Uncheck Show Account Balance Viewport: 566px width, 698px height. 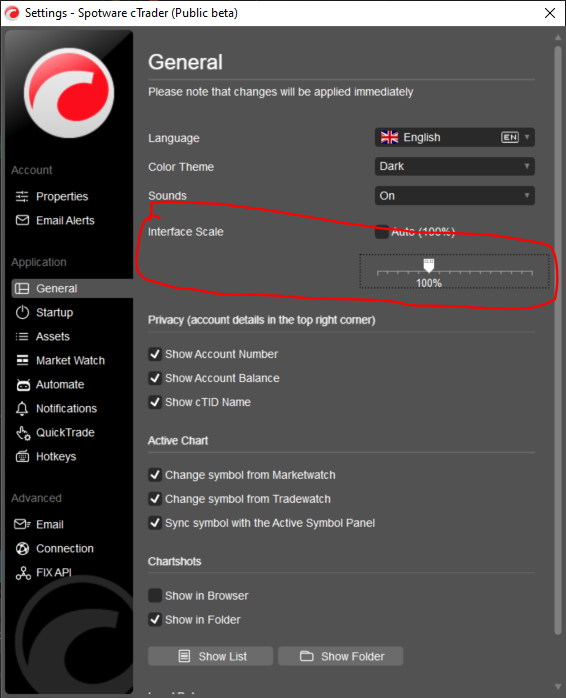click(x=155, y=378)
